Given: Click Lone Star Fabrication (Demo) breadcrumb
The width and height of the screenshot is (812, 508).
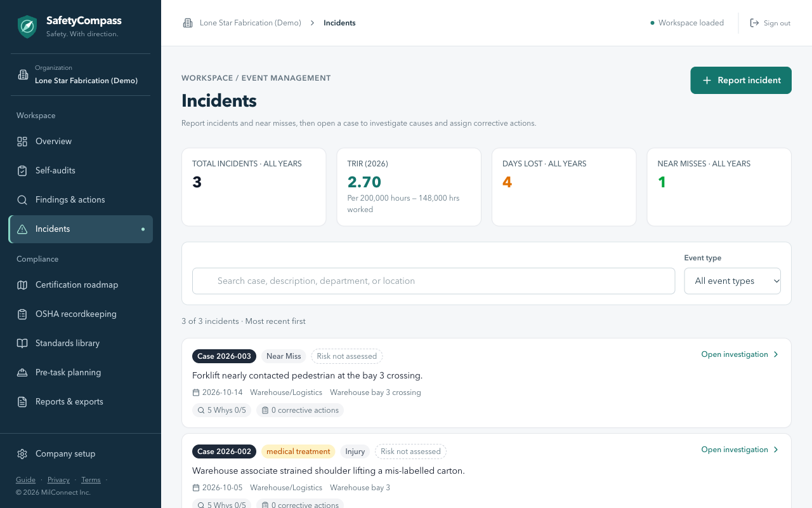Looking at the screenshot, I should point(250,23).
